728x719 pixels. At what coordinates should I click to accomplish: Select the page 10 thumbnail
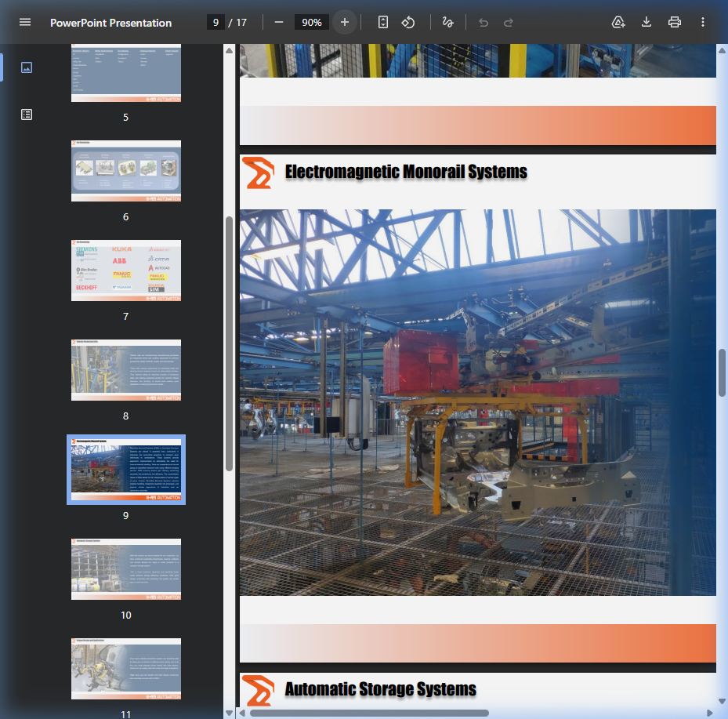tap(126, 569)
